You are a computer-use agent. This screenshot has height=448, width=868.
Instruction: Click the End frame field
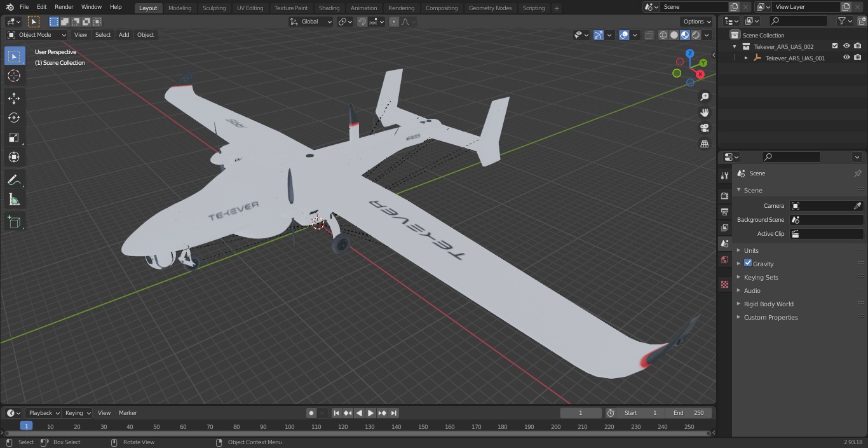[689, 413]
